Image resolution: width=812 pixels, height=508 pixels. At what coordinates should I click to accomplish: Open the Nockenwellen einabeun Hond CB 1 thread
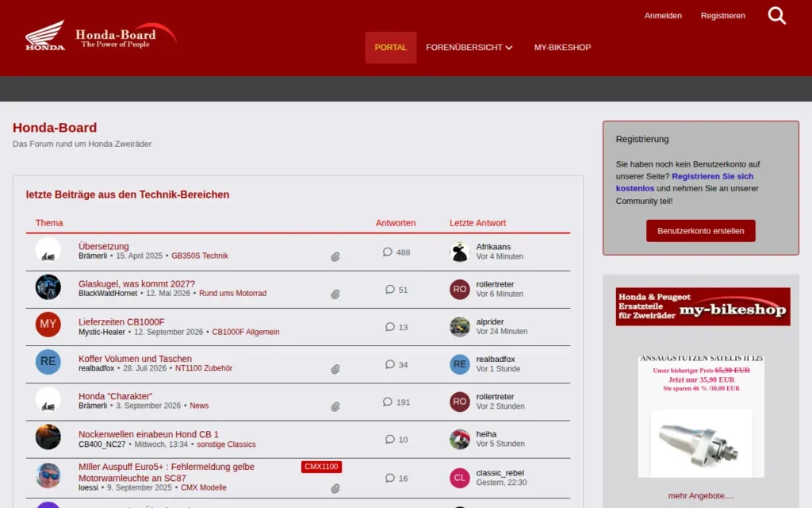tap(148, 434)
